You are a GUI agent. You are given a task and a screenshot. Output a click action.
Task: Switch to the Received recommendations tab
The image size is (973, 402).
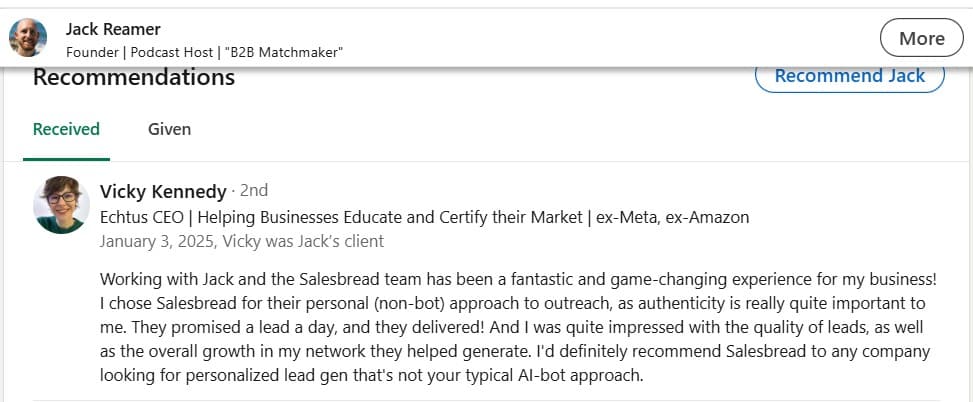66,129
